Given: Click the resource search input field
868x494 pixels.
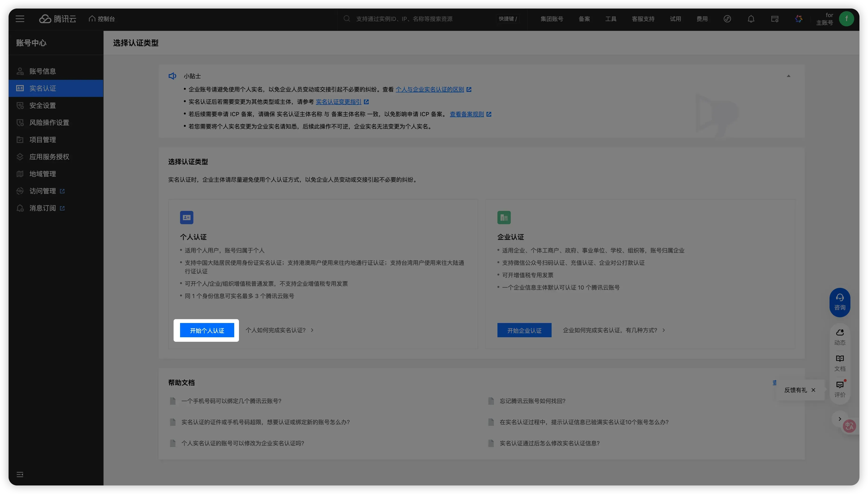Looking at the screenshot, I should (x=404, y=19).
